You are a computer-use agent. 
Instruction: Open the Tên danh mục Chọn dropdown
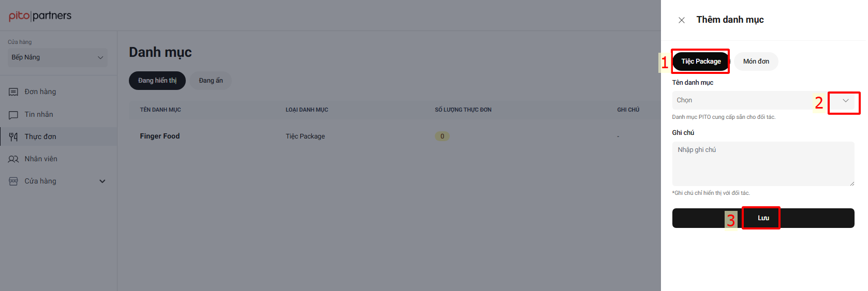click(763, 100)
